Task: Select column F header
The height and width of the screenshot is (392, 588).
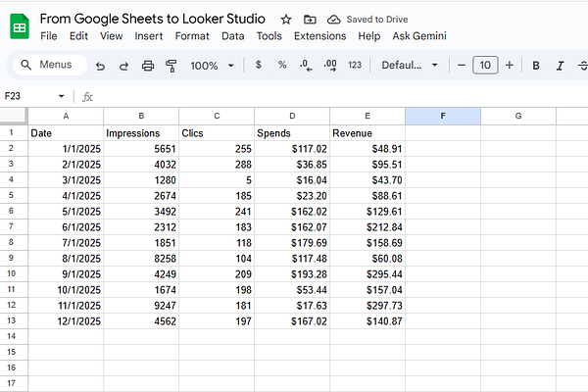Action: [443, 116]
